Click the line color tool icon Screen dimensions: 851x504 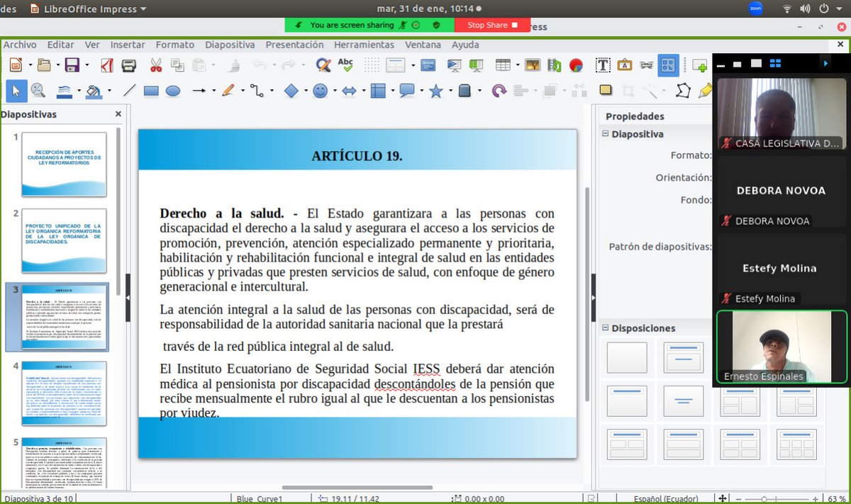click(64, 91)
